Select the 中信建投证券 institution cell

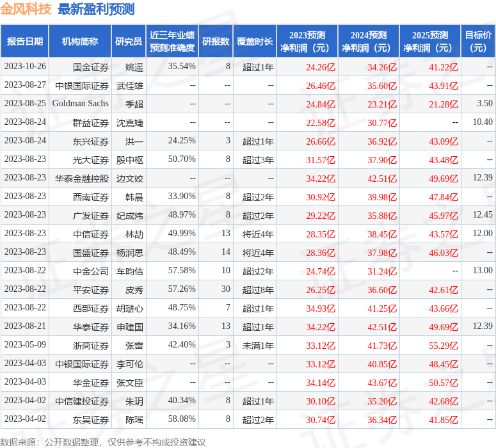[x=82, y=401]
